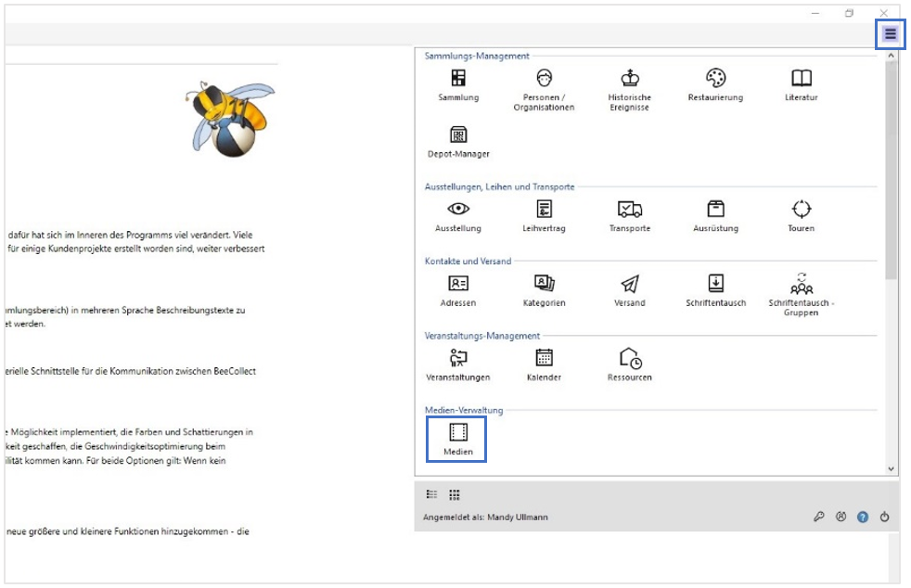This screenshot has height=588, width=911.
Task: Toggle the hamburger menu button
Action: tap(890, 34)
